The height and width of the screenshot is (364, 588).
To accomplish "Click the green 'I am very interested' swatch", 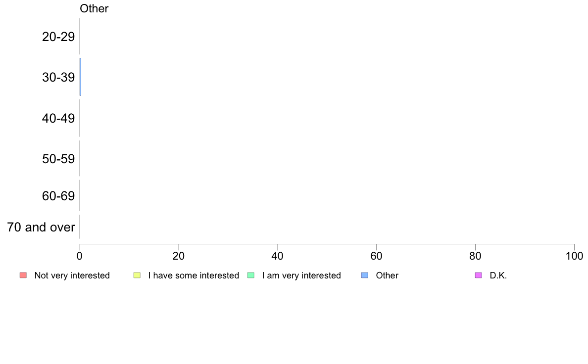I will [x=251, y=275].
